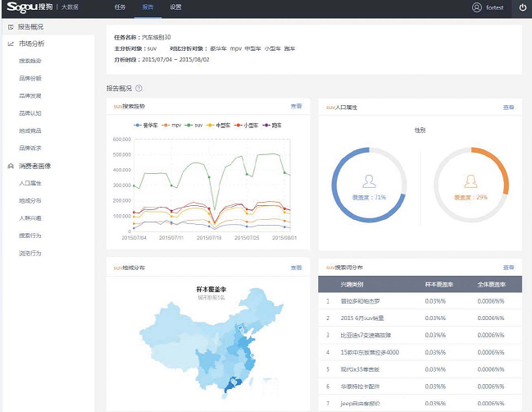This screenshot has width=532, height=412.
Task: Toggle the 中型车 legend series
Action: 219,126
